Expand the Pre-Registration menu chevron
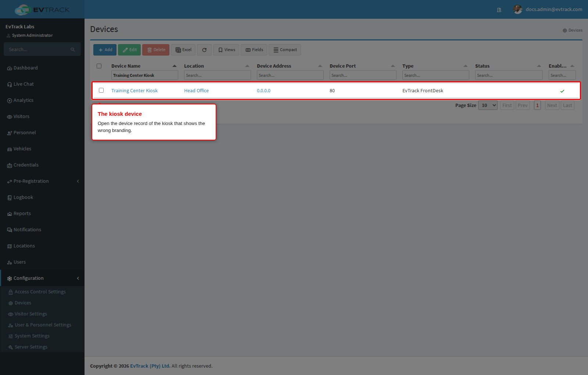 click(x=78, y=181)
